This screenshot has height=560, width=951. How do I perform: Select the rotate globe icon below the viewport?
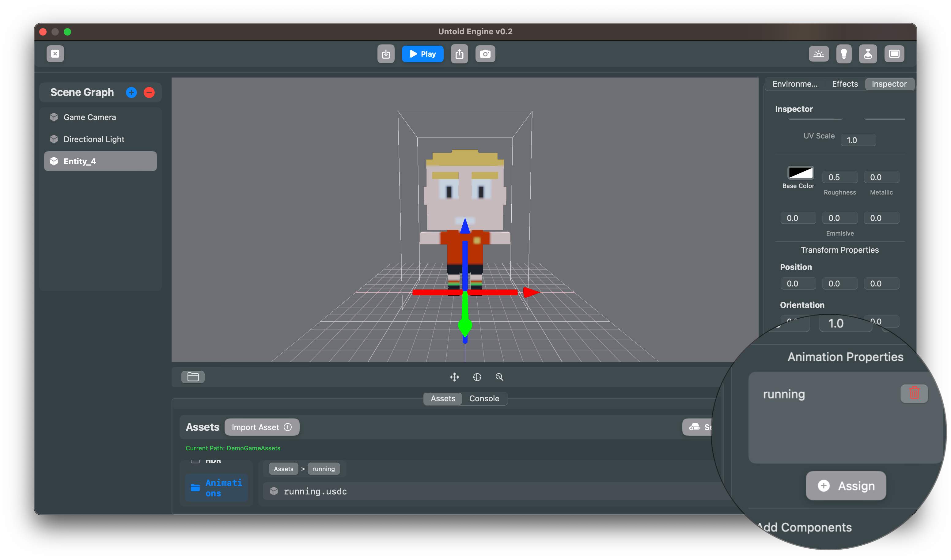(477, 376)
